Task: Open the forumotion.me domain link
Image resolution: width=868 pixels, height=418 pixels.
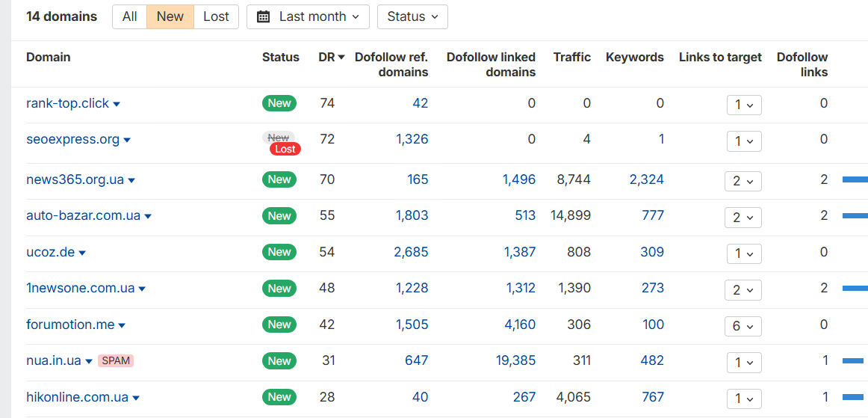Action: (70, 325)
